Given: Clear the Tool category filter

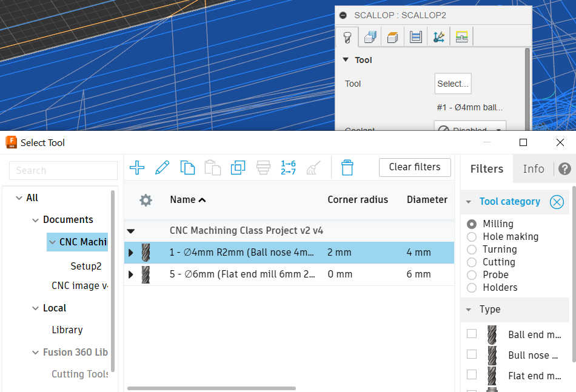Looking at the screenshot, I should coord(557,202).
